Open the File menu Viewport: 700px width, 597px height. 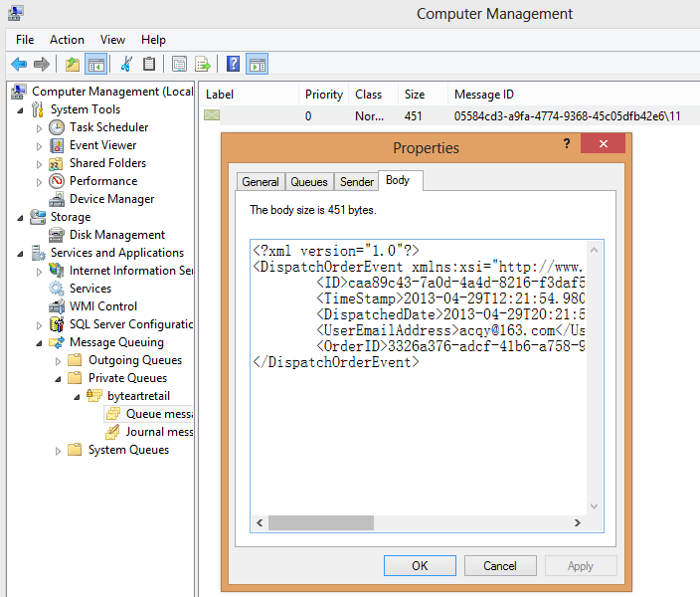(25, 40)
